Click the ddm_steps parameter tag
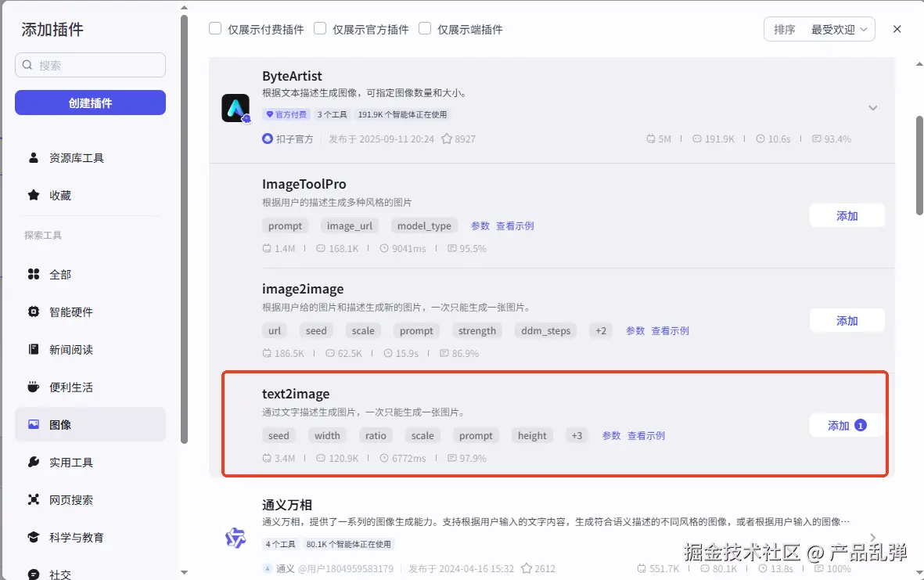This screenshot has height=580, width=924. pyautogui.click(x=545, y=330)
